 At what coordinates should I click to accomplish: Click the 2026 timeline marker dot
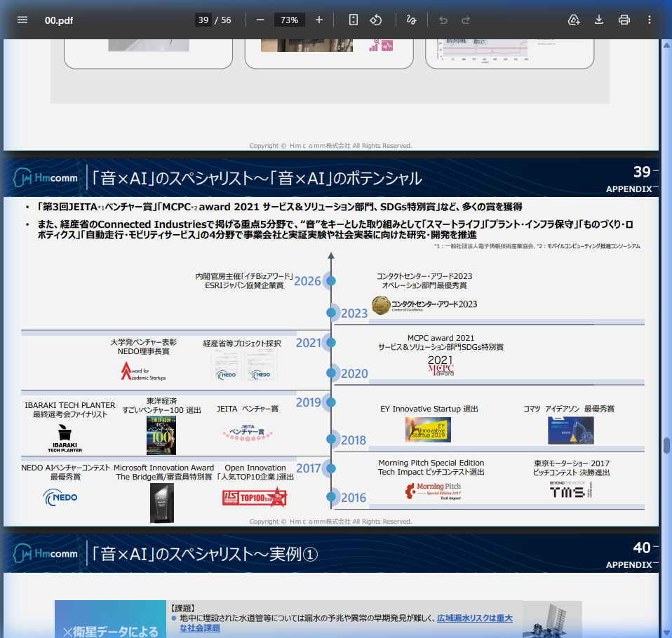pos(331,281)
